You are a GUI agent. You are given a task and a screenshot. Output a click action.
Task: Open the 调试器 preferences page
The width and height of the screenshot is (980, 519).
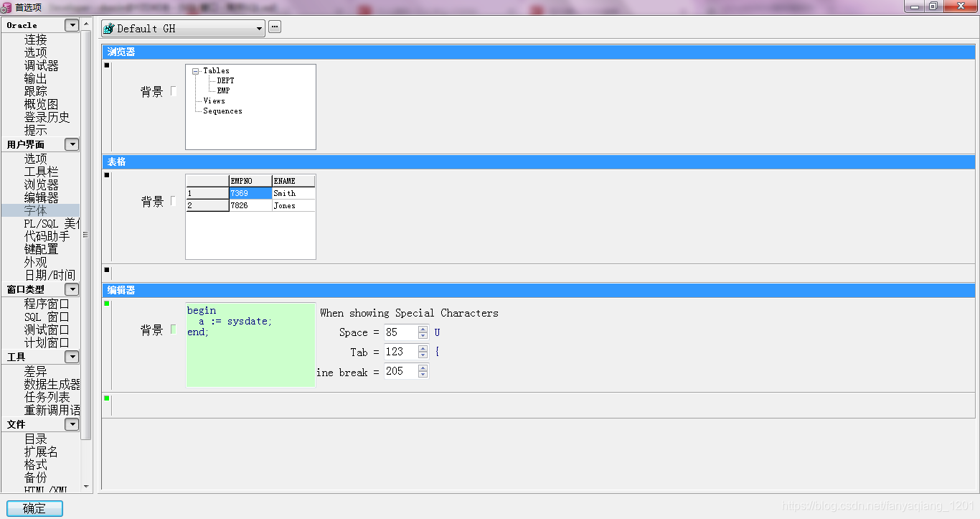click(42, 65)
